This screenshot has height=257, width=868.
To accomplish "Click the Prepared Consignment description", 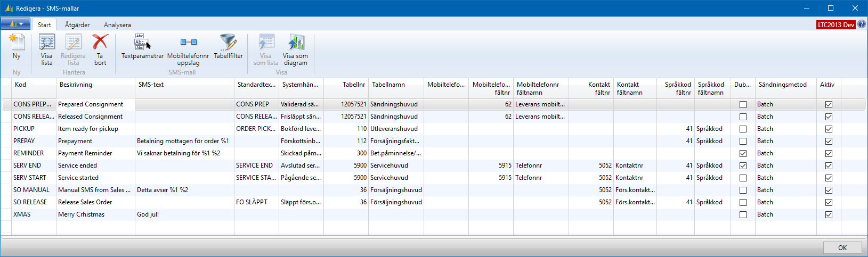I will [95, 104].
